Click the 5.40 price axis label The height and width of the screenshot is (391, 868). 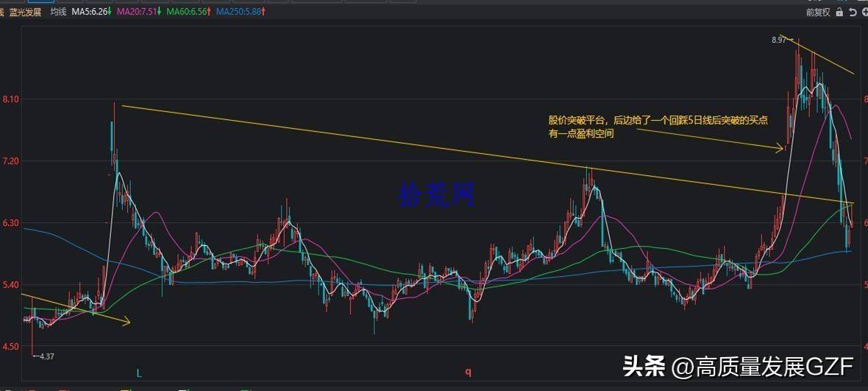point(11,285)
